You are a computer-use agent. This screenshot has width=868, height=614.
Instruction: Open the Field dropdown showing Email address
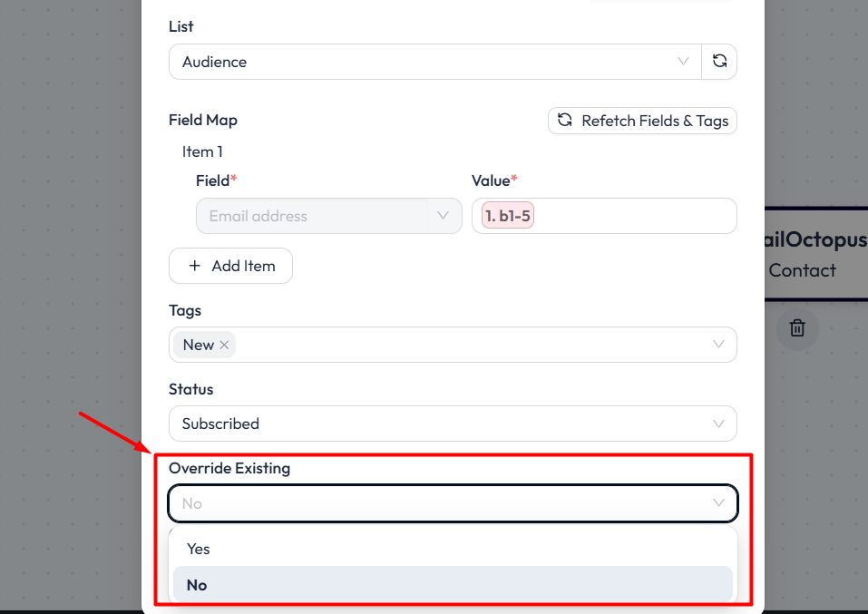click(x=328, y=216)
